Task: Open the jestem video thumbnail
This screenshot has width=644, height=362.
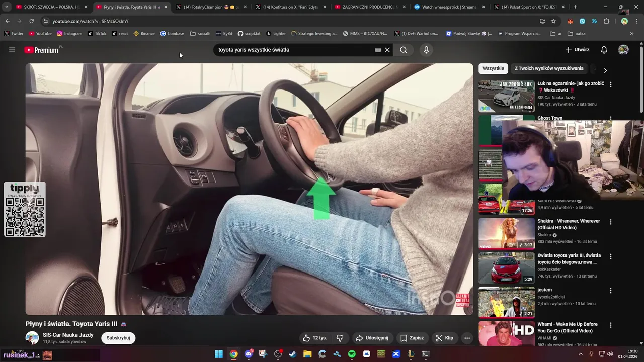Action: click(506, 302)
